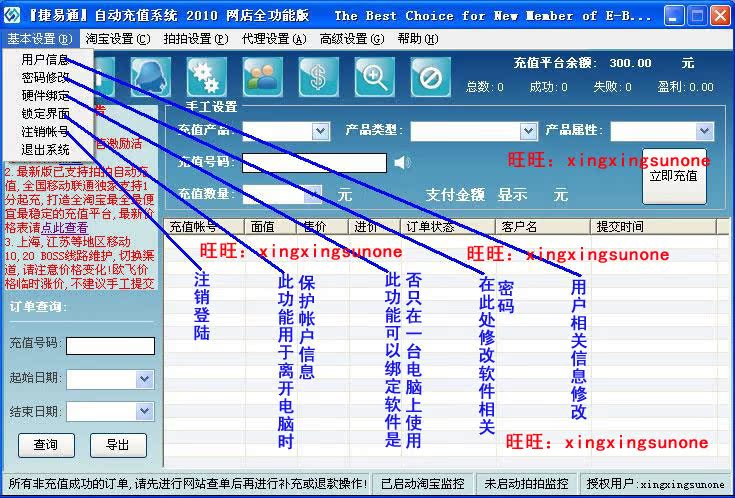Expand the 产品类型 dropdown
Screen dimensions: 735x498
[x=528, y=131]
